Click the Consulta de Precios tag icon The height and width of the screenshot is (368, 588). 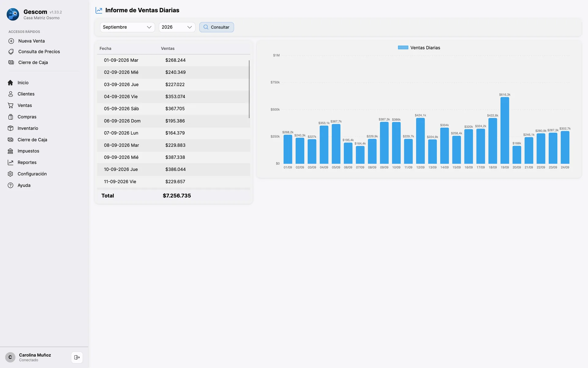pos(11,52)
